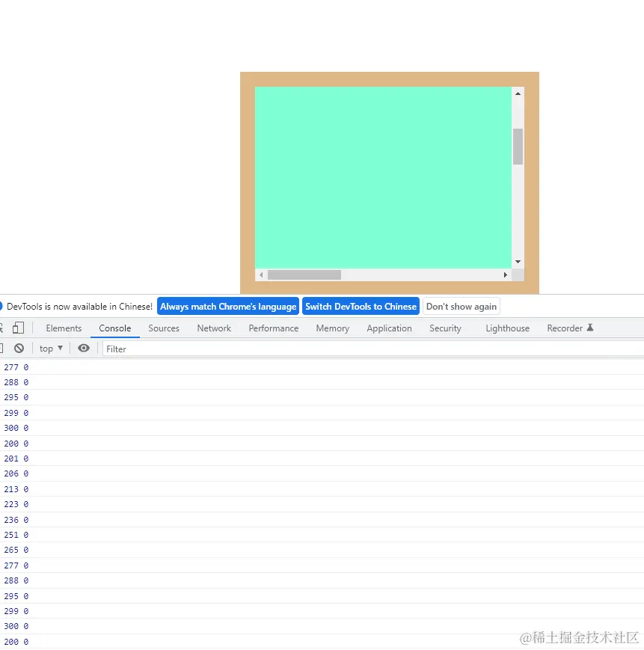Open the "top" frame context dropdown
The width and height of the screenshot is (644, 650).
click(49, 348)
